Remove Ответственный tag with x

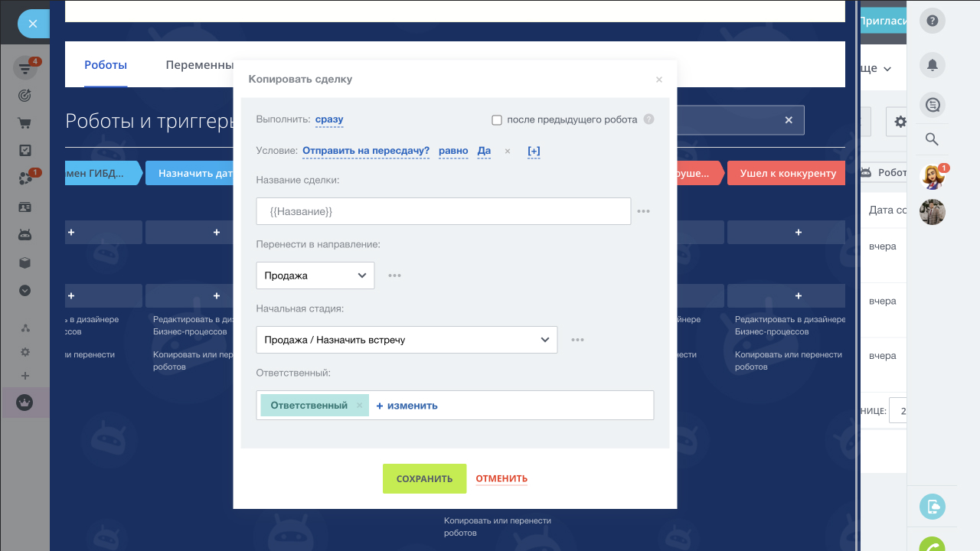pos(359,406)
